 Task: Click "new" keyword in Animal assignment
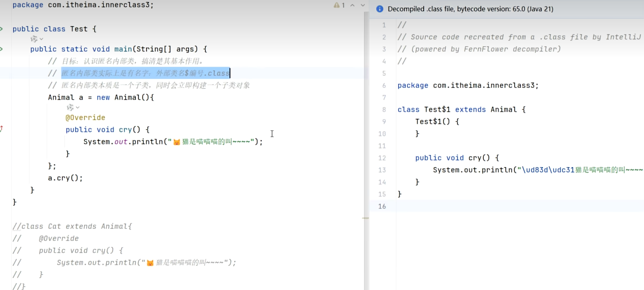click(103, 97)
